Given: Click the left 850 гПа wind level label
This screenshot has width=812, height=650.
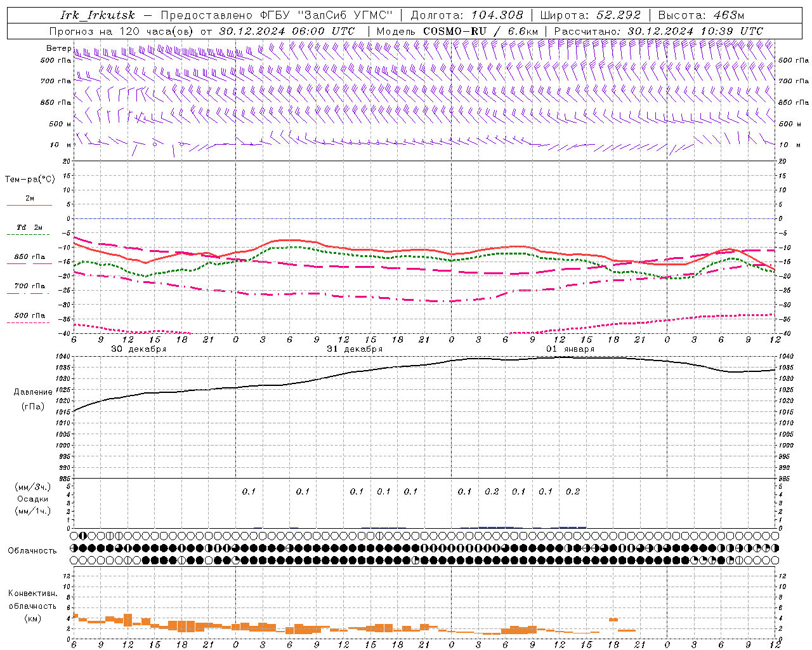Looking at the screenshot, I should [x=56, y=102].
